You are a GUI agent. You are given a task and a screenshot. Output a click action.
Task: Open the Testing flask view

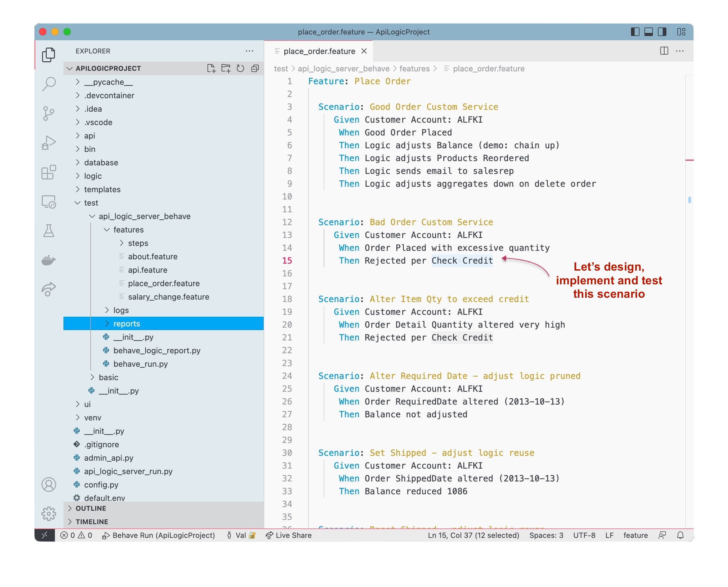49,231
